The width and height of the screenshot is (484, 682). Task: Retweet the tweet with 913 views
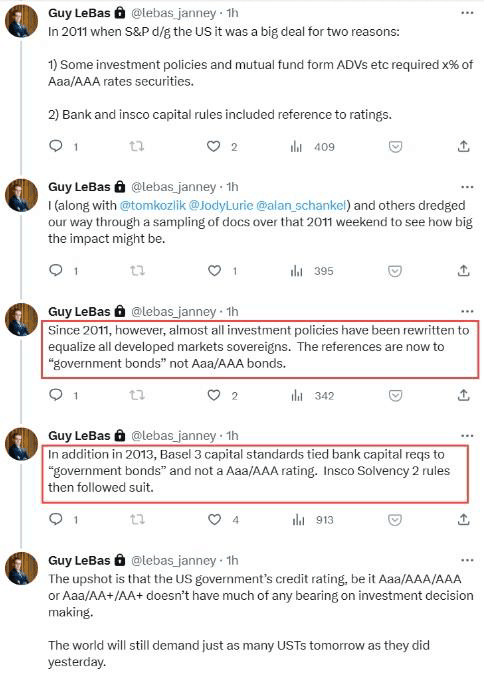[x=137, y=519]
